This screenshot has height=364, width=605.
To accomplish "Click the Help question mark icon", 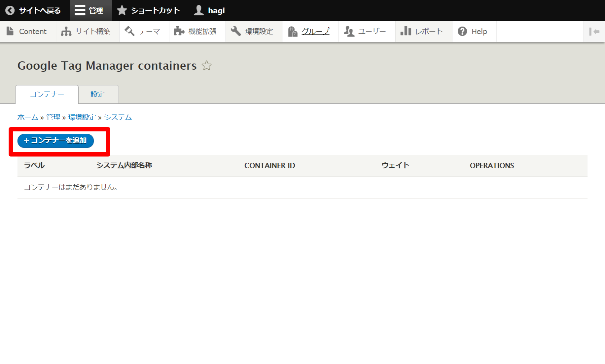I will 462,31.
